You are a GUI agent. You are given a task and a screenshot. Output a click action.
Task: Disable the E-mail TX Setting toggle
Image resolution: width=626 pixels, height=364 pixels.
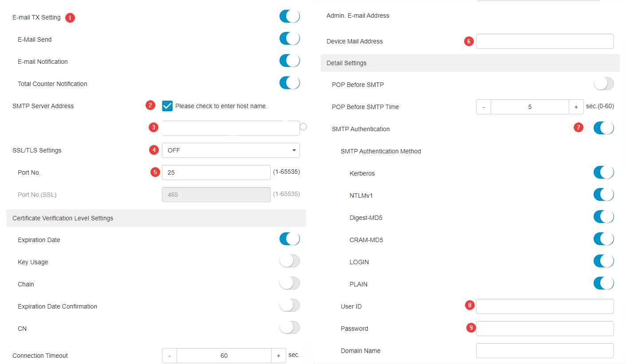(289, 16)
